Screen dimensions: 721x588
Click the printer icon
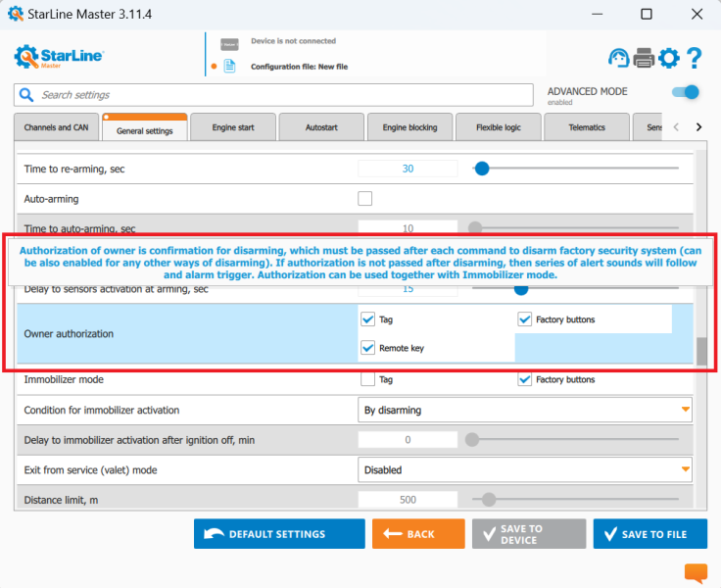[x=644, y=59]
